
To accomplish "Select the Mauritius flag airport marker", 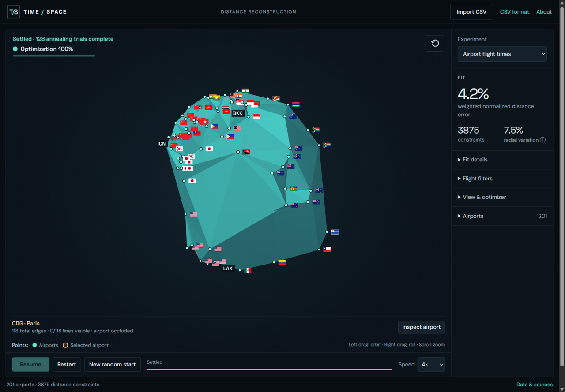I will click(296, 105).
